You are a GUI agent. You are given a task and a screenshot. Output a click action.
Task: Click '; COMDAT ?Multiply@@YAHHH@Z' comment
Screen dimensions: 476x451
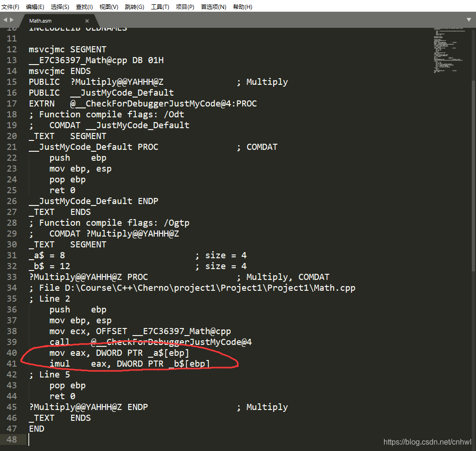tap(104, 234)
